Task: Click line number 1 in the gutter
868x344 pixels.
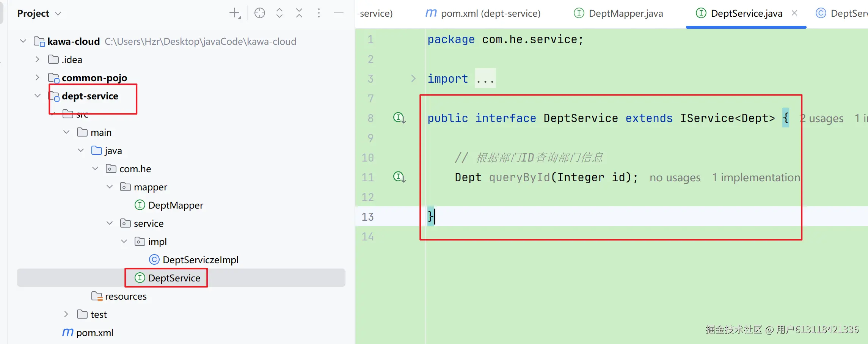Action: pos(370,39)
